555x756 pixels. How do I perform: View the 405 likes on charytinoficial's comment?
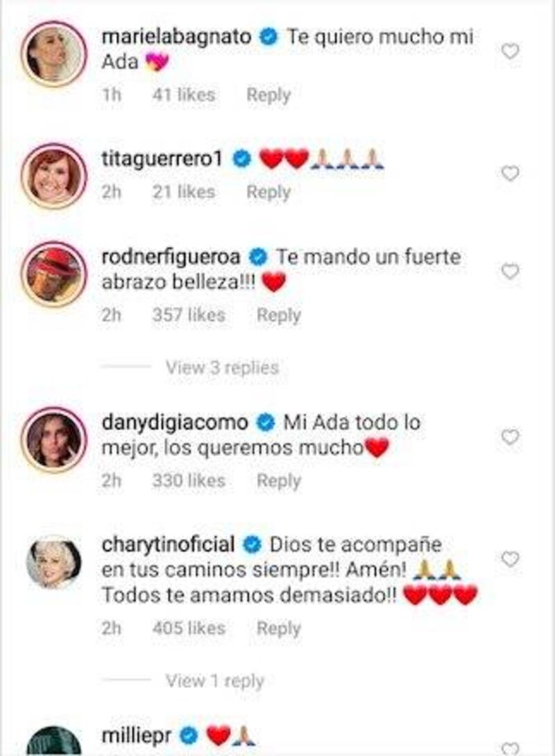tap(189, 628)
